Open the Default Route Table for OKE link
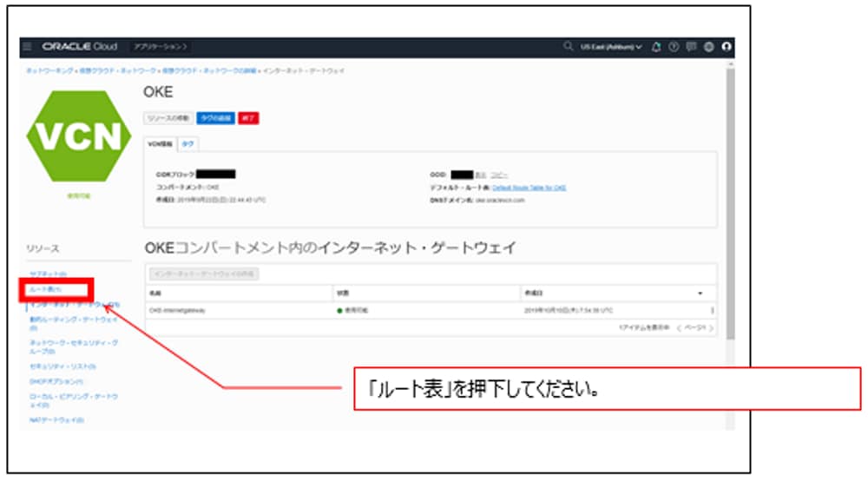 [529, 188]
